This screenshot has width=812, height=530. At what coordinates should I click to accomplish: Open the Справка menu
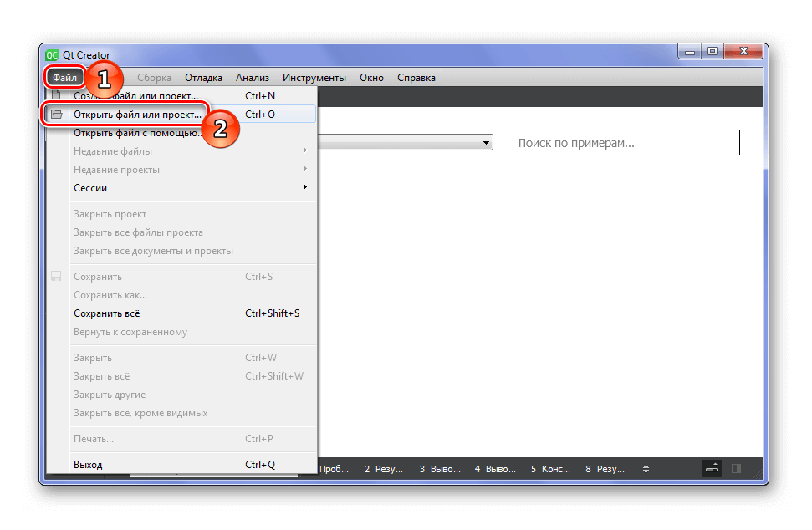tap(416, 78)
